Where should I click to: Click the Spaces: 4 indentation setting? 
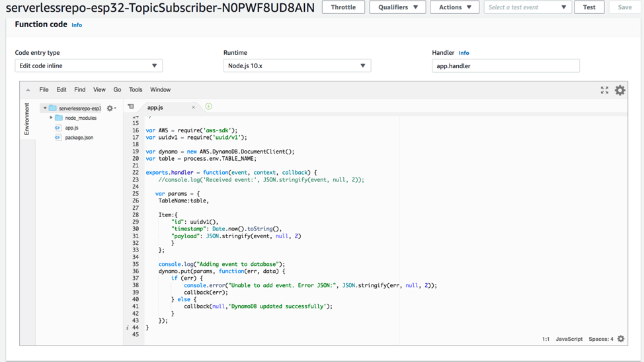600,339
